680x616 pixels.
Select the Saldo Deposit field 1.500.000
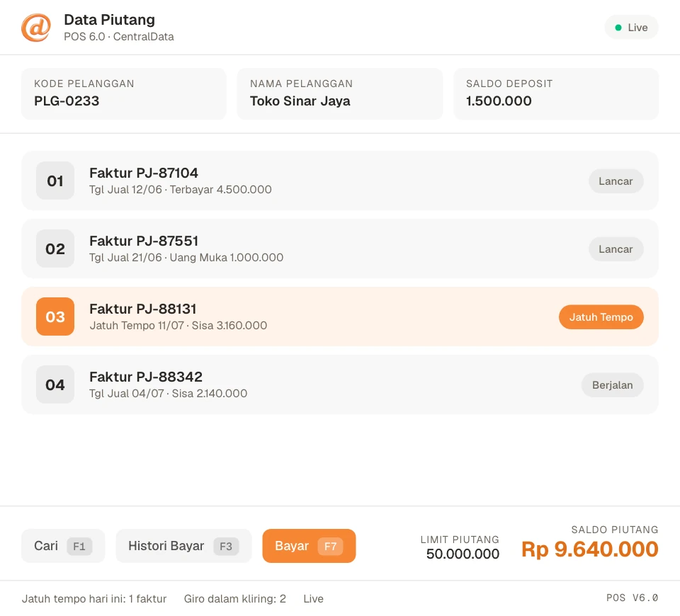tap(555, 93)
